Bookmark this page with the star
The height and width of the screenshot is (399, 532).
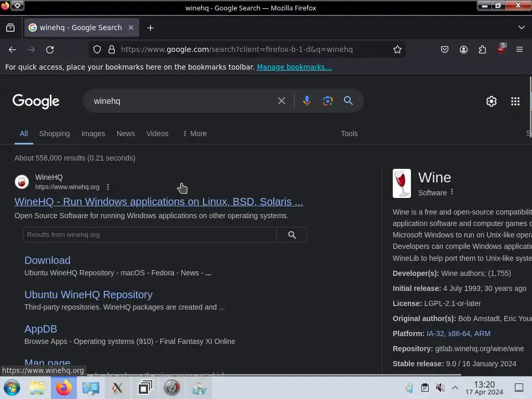(x=397, y=49)
